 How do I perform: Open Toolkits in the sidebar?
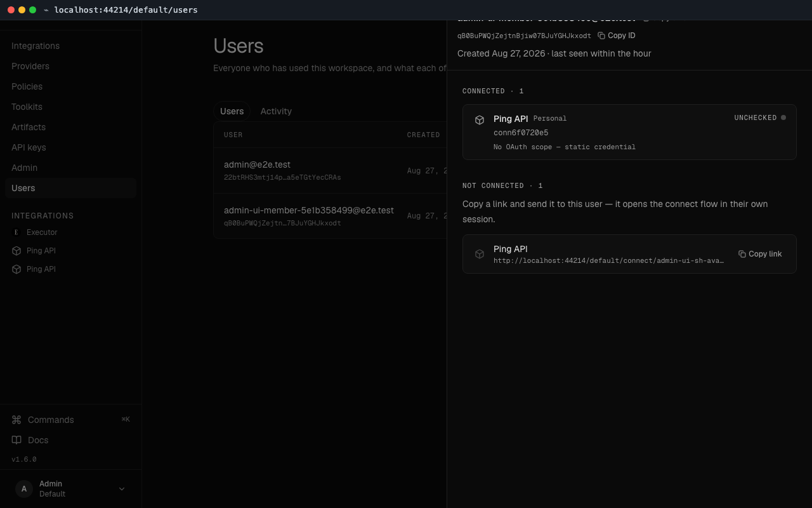click(70, 107)
